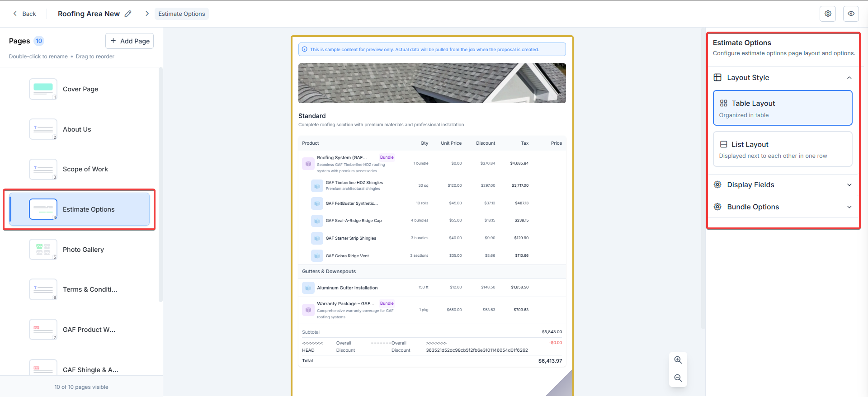Click the Bundle tag on Warranty Package
The image size is (868, 397).
click(x=387, y=303)
